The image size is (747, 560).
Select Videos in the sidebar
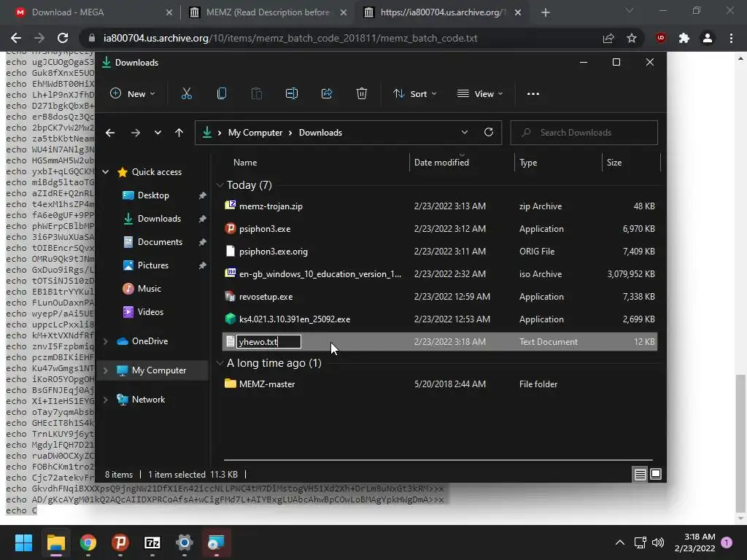pos(150,312)
